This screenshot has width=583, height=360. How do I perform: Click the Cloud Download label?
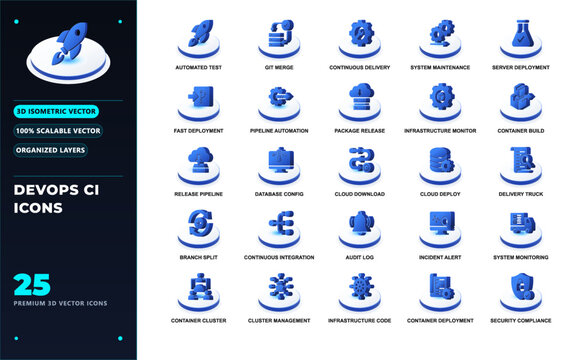coord(360,194)
